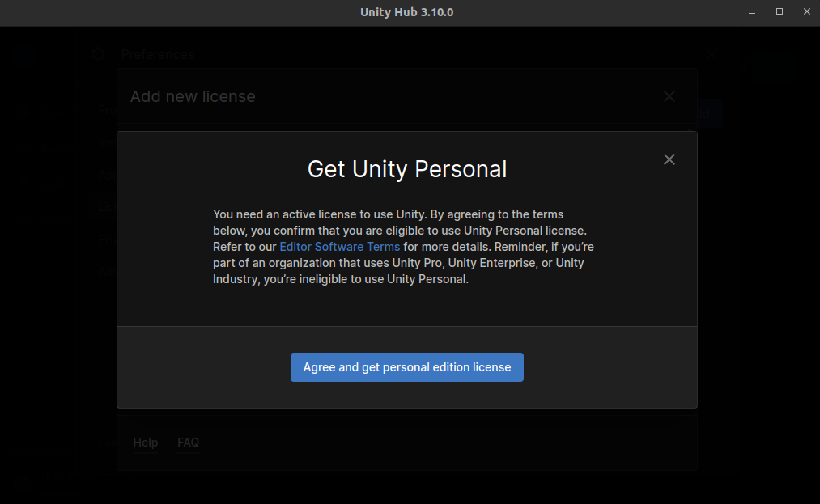
Task: Open the Editor Software Terms link
Action: click(x=339, y=246)
